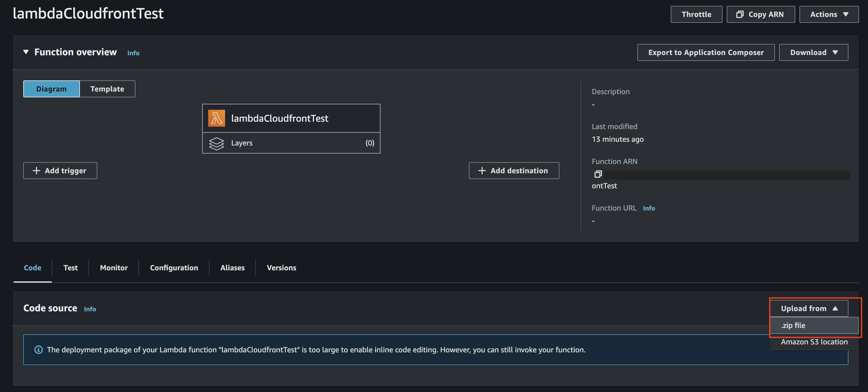Choose .zip file upload option
Viewport: 868px width, 392px height.
814,326
